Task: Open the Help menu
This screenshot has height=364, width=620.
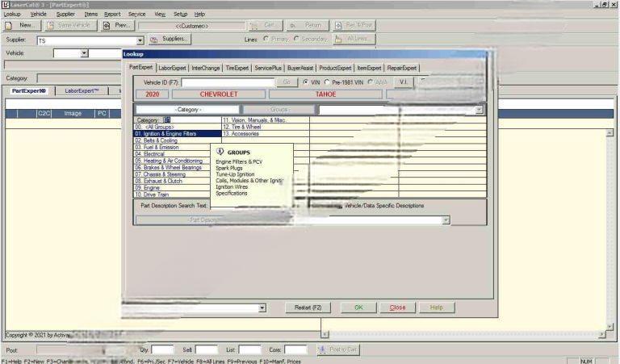Action: (199, 15)
